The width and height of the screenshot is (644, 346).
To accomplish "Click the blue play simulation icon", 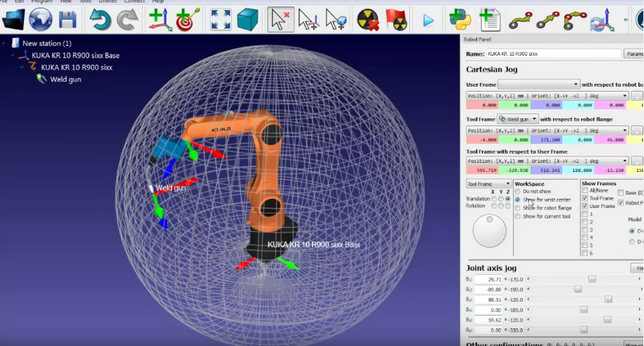I will pos(428,20).
